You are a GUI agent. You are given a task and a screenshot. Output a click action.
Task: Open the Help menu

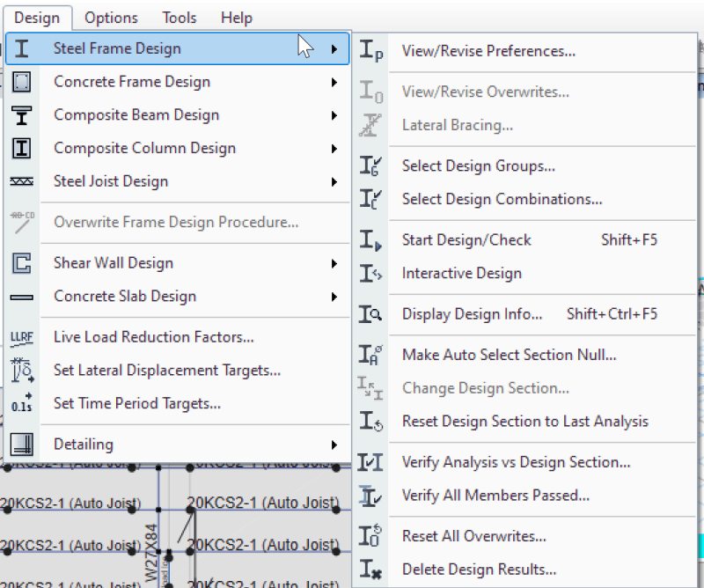click(236, 18)
